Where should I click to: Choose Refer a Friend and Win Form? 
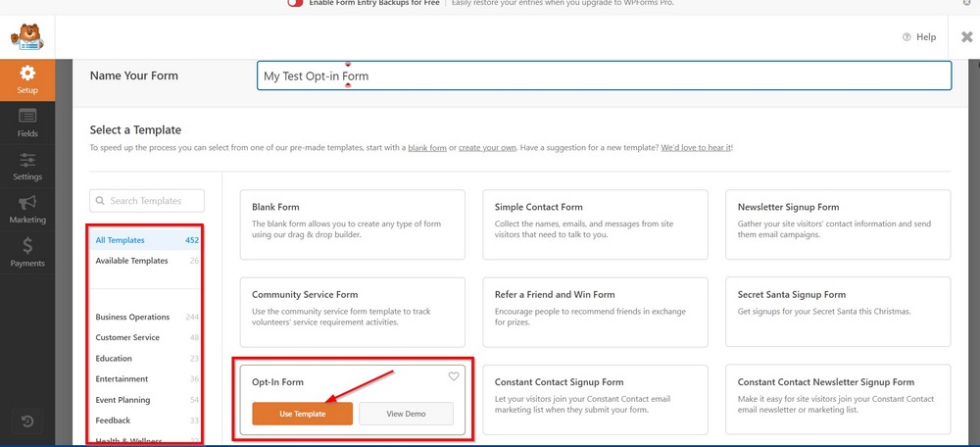[x=595, y=312]
